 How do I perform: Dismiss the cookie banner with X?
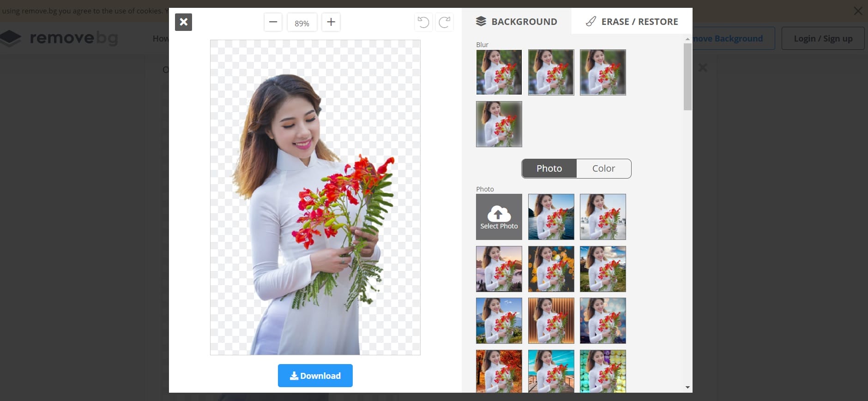coord(858,11)
